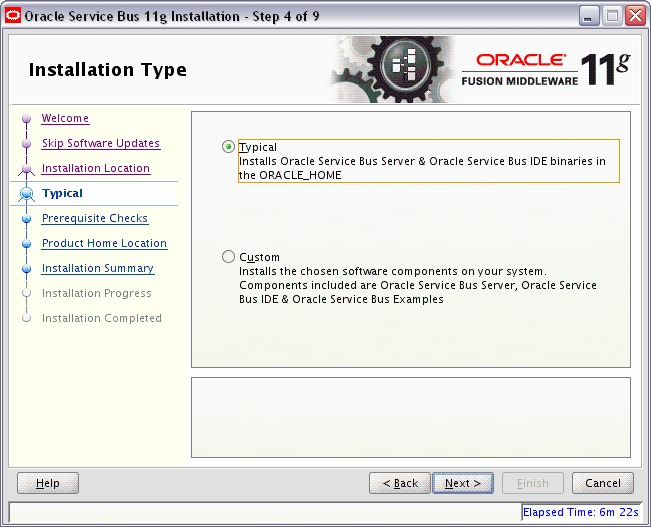Select the current Typical step in sidebar
Screen dimensions: 651x527
62,193
